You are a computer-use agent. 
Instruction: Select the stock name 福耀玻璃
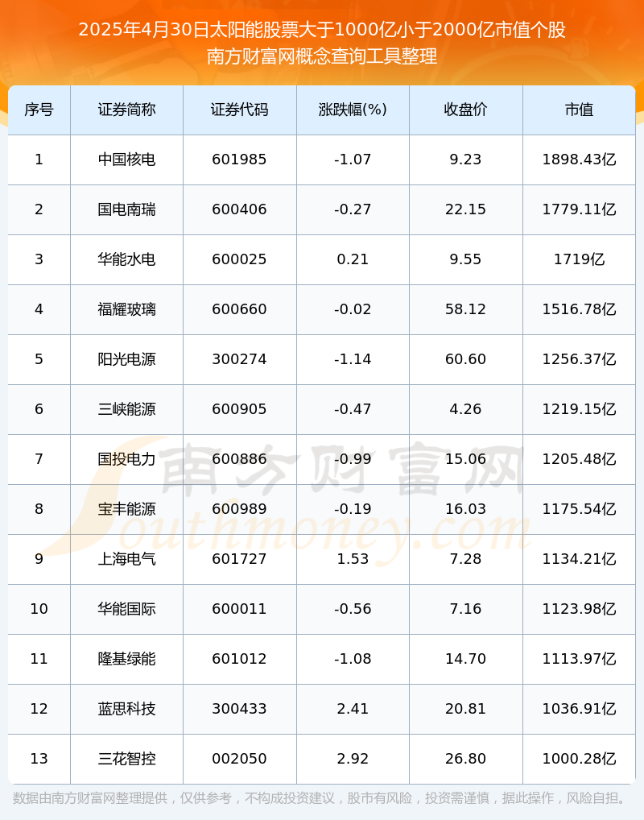(x=127, y=309)
